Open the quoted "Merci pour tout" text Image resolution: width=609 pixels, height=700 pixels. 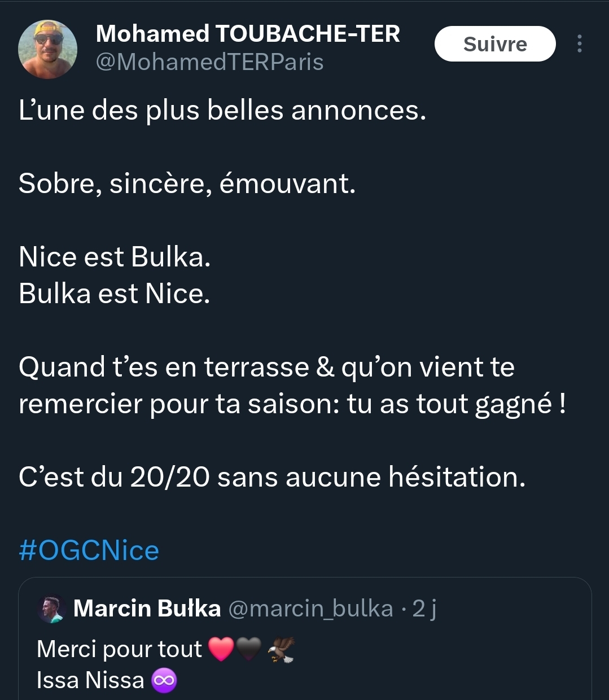coord(119,649)
